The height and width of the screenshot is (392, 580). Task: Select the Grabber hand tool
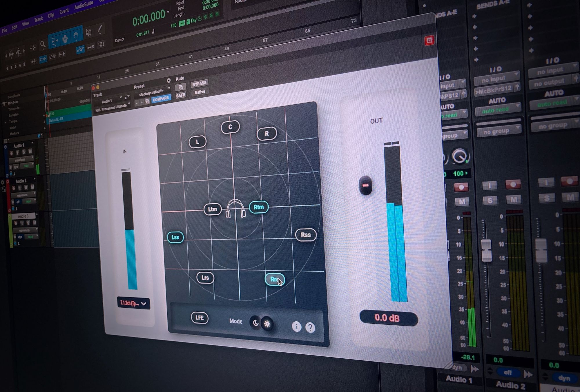[76, 35]
